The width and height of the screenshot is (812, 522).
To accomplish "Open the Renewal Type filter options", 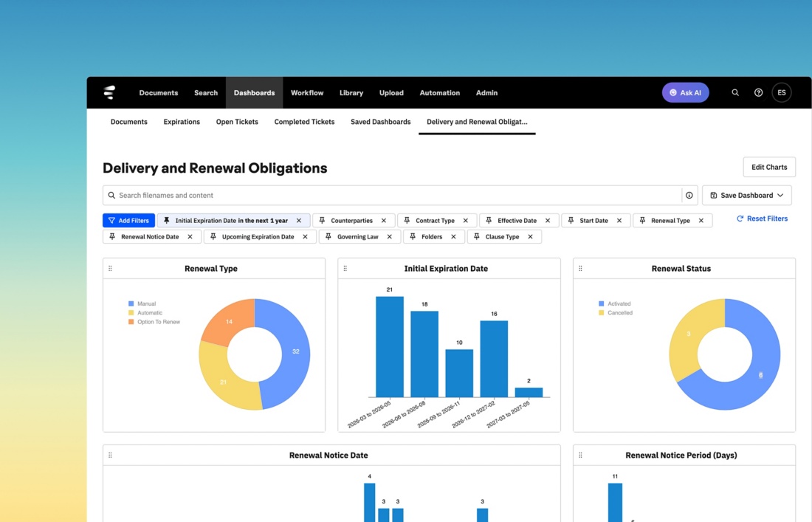I will pyautogui.click(x=670, y=221).
